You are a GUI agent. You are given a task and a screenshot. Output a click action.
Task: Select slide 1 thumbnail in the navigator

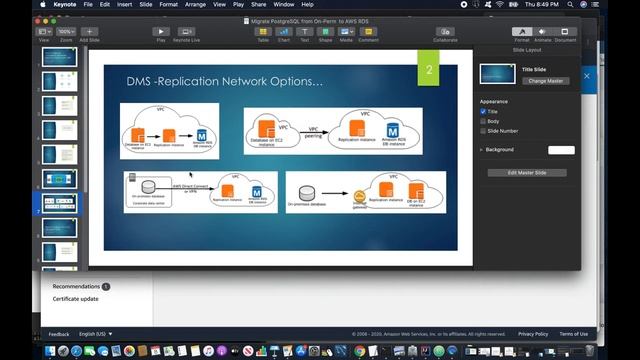coord(60,57)
